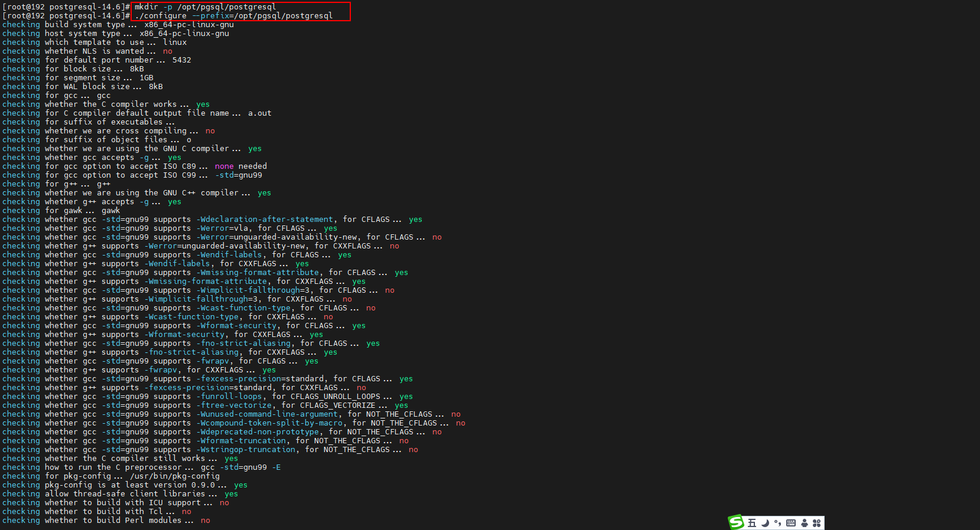
Task: Click the -Wdeprecated-non-prototype flag
Action: point(258,432)
